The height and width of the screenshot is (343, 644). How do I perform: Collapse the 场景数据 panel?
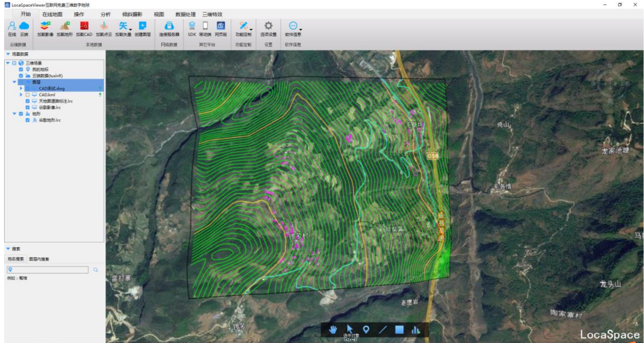coord(8,54)
